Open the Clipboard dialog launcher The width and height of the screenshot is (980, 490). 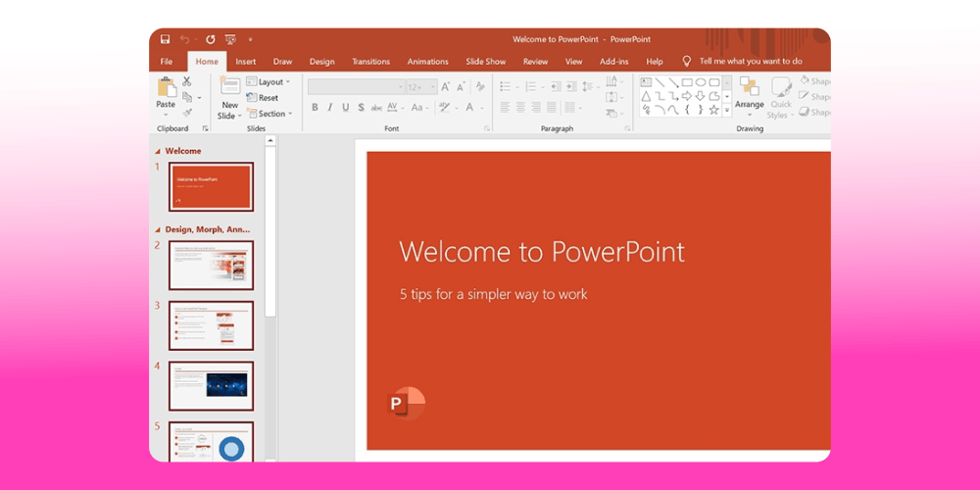(x=205, y=128)
